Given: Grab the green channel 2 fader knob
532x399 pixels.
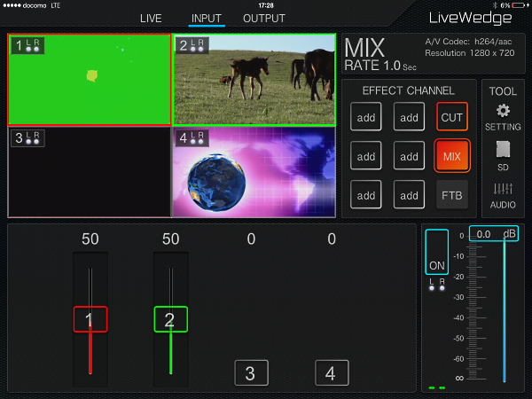Looking at the screenshot, I should 170,319.
